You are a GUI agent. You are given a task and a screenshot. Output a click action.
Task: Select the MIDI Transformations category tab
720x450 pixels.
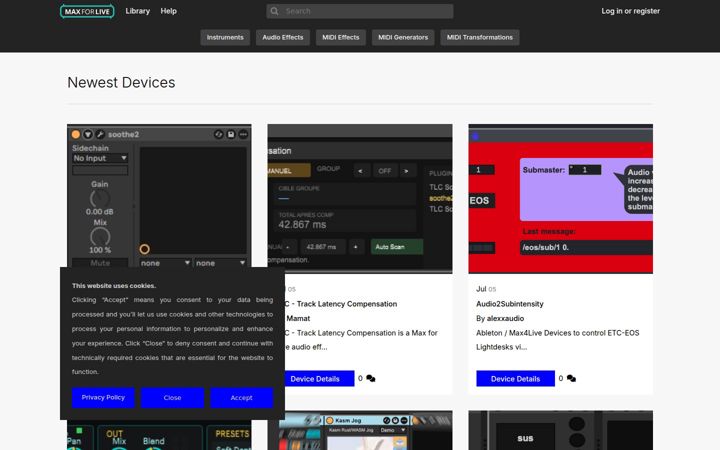point(480,37)
